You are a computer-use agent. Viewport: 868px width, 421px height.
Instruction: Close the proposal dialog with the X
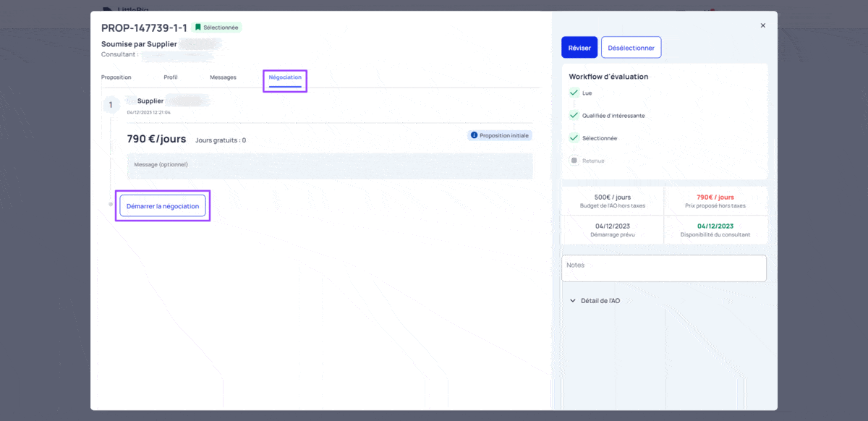click(762, 25)
